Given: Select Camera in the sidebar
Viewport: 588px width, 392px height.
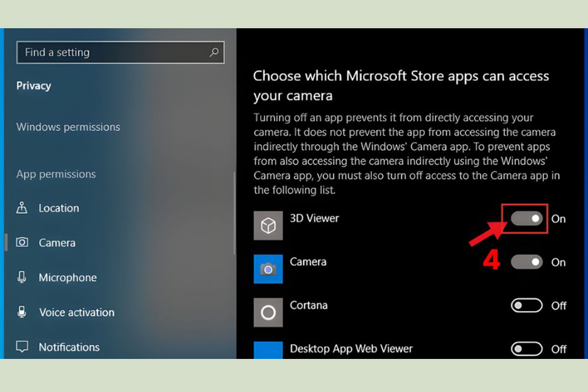Looking at the screenshot, I should (x=57, y=243).
